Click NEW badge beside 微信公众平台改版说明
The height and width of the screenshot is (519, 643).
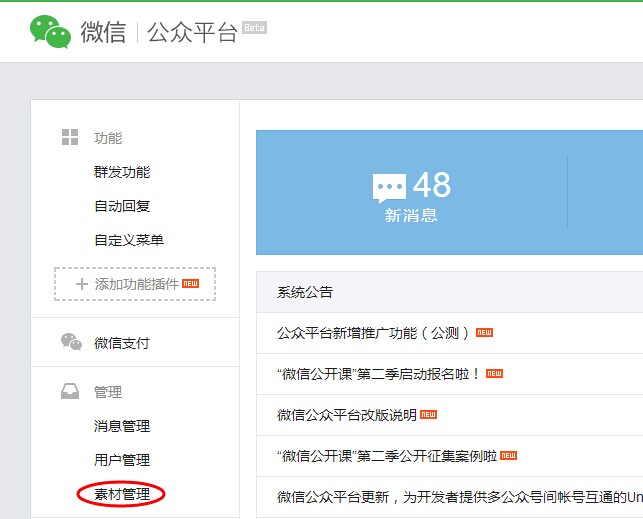point(429,414)
